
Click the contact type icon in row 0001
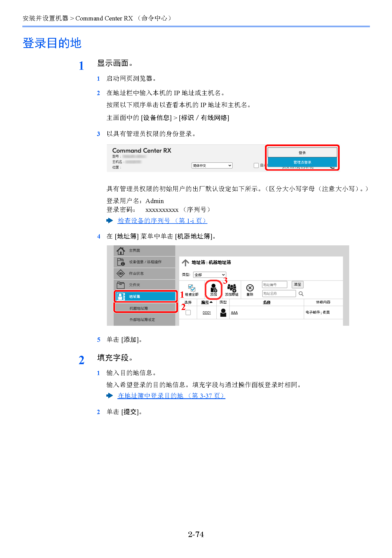(223, 312)
